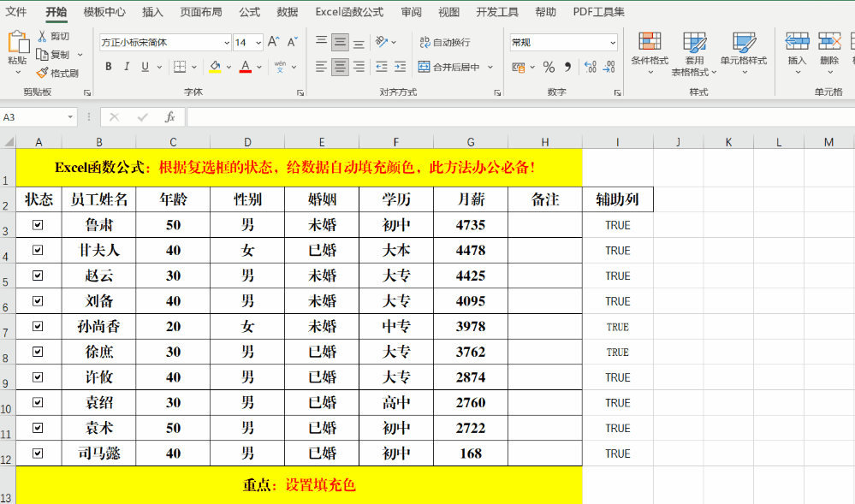This screenshot has width=855, height=504.
Task: Open Font group dialog launcher
Action: [300, 93]
